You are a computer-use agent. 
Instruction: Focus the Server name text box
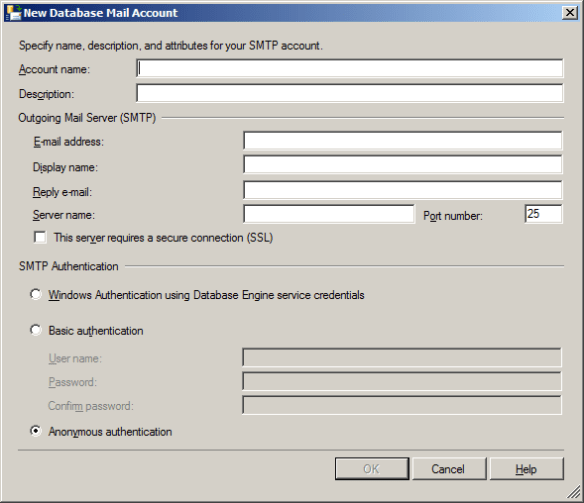(329, 214)
